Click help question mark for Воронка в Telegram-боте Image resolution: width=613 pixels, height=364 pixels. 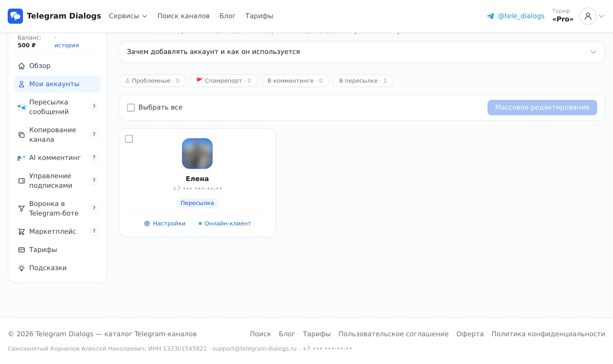[94, 209]
